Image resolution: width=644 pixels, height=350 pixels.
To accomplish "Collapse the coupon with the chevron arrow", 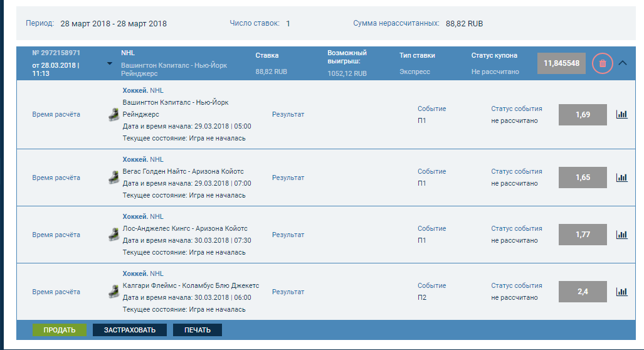I will [x=623, y=63].
